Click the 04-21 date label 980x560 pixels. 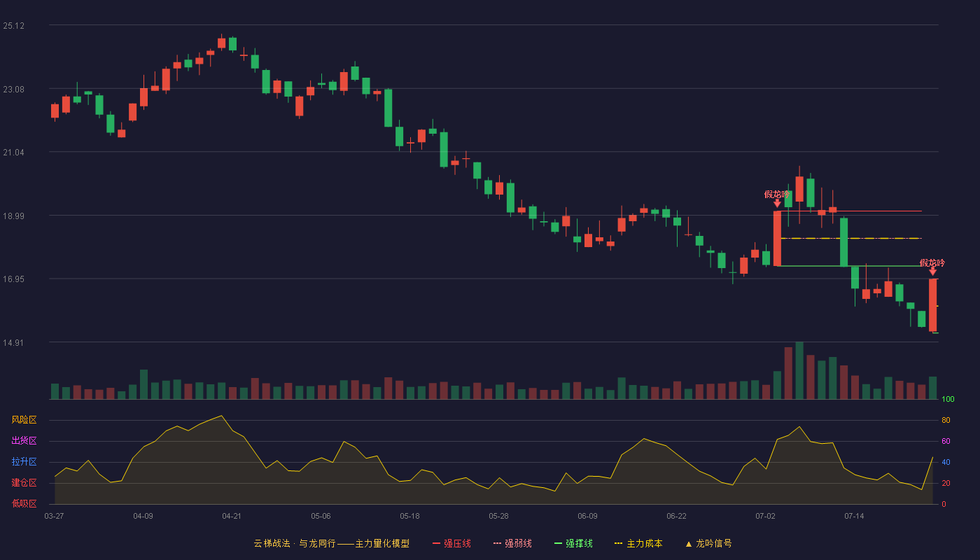pyautogui.click(x=232, y=516)
